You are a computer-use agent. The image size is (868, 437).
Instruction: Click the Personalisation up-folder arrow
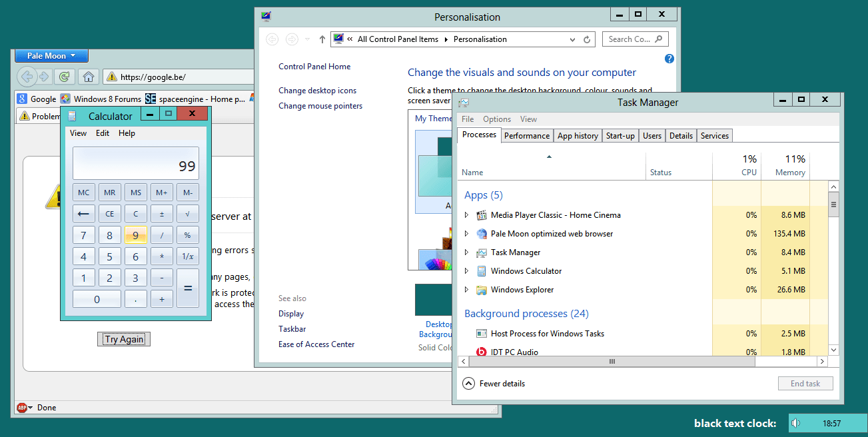[x=322, y=39]
